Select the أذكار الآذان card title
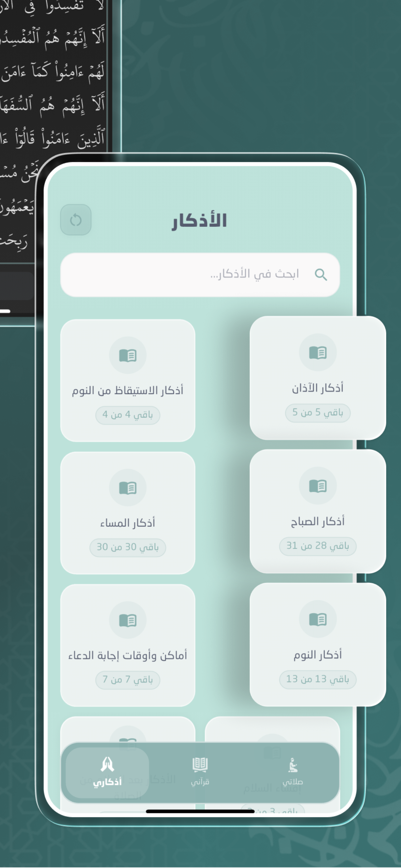This screenshot has width=401, height=868. tap(318, 388)
